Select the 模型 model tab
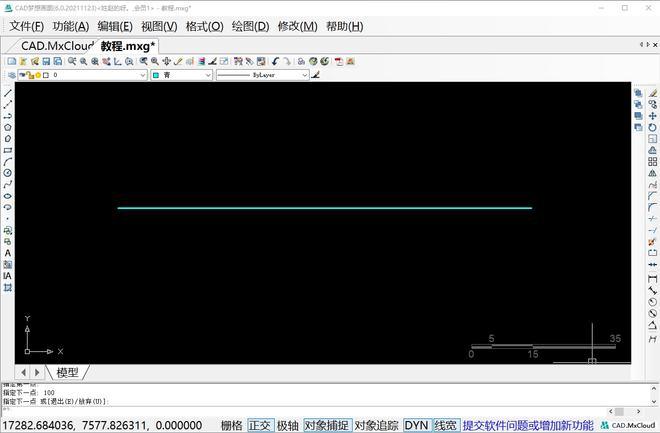This screenshot has width=660, height=433. (x=67, y=372)
